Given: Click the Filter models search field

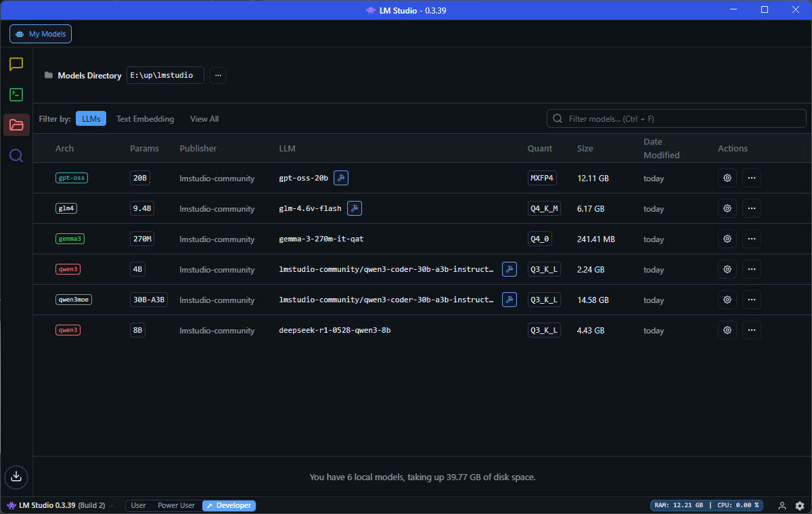Looking at the screenshot, I should point(677,118).
